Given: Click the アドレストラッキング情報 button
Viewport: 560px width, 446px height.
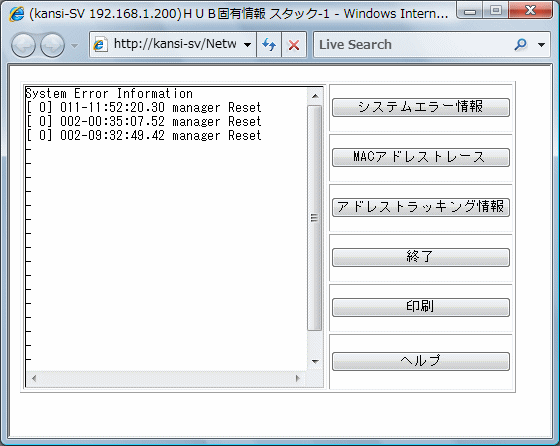Looking at the screenshot, I should click(421, 207).
